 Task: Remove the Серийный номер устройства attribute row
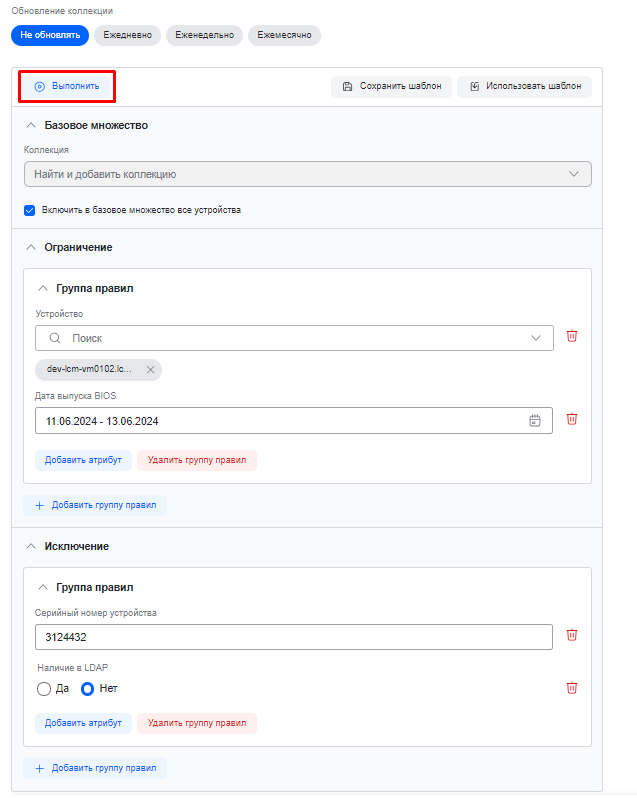pyautogui.click(x=572, y=635)
